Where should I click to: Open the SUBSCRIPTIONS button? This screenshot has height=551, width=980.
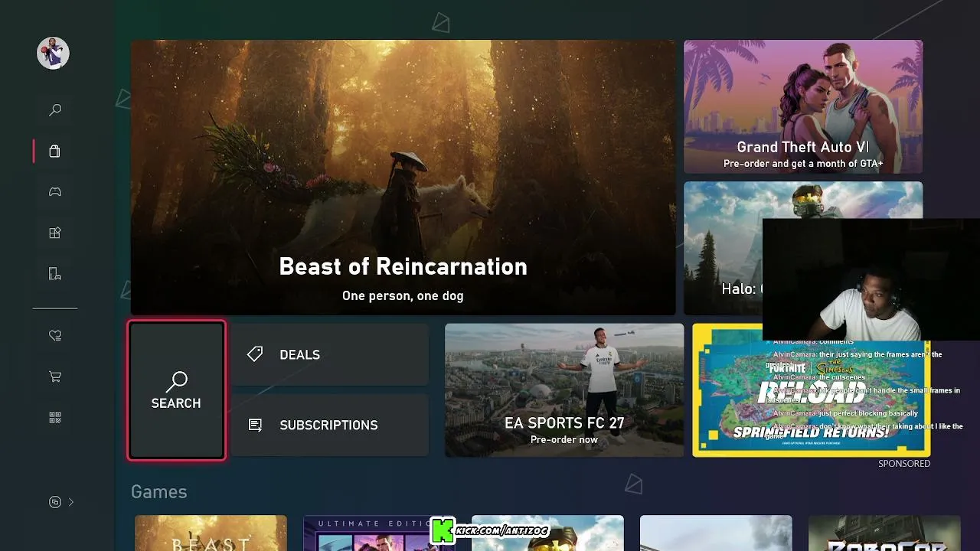coord(330,425)
